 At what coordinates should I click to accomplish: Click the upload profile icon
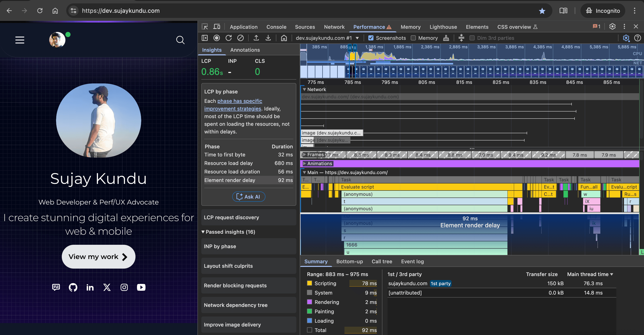[x=256, y=38]
